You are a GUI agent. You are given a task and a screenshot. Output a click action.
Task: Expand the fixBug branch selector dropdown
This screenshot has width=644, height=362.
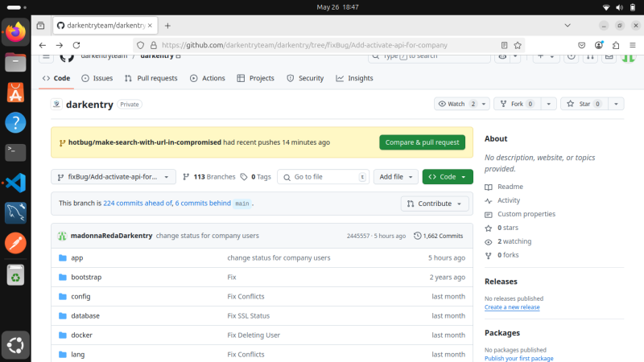pyautogui.click(x=114, y=177)
